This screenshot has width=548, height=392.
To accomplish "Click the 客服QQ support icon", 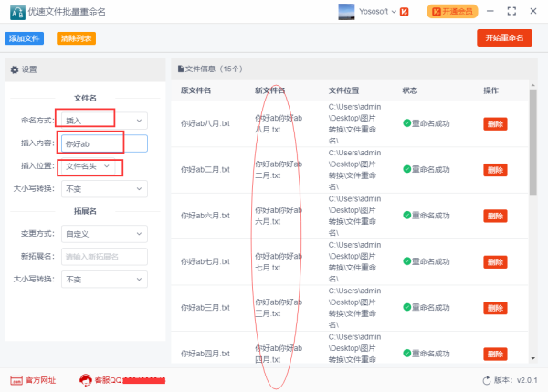I will 86,379.
